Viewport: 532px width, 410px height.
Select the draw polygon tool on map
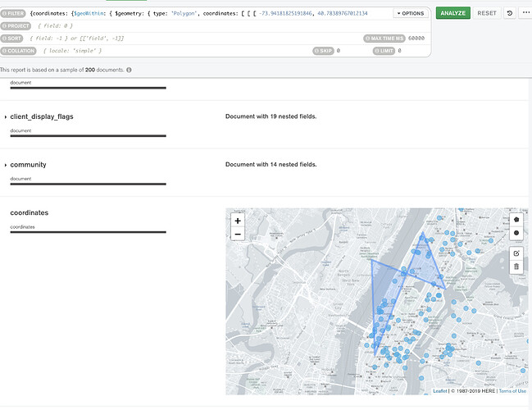[x=516, y=220]
